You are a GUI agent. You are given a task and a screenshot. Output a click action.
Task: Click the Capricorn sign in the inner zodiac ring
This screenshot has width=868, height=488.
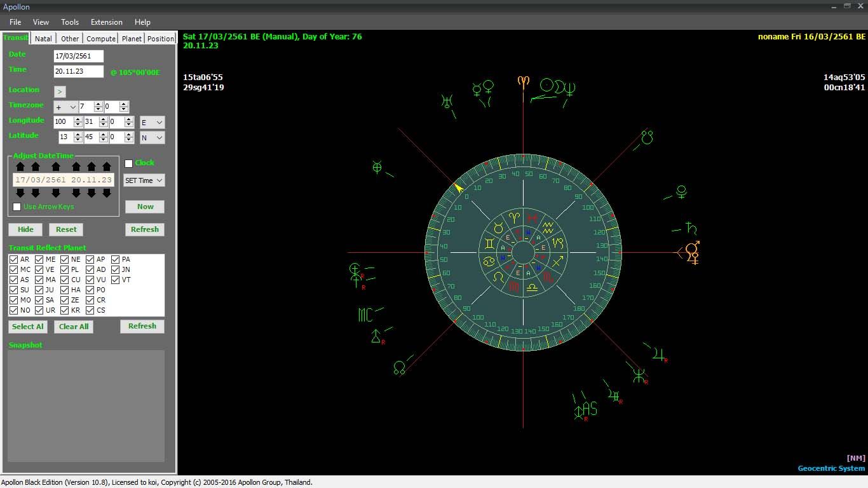pyautogui.click(x=557, y=243)
